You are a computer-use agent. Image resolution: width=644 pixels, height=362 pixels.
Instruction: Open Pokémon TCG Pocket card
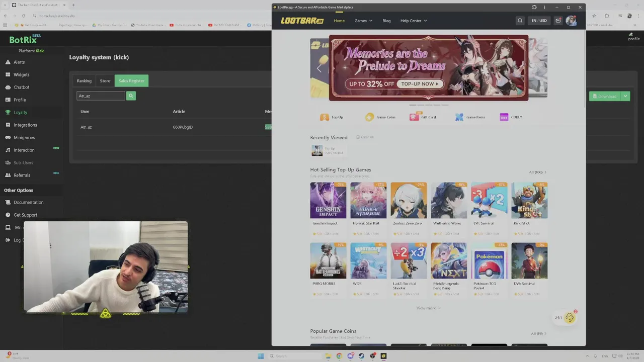[x=489, y=269]
